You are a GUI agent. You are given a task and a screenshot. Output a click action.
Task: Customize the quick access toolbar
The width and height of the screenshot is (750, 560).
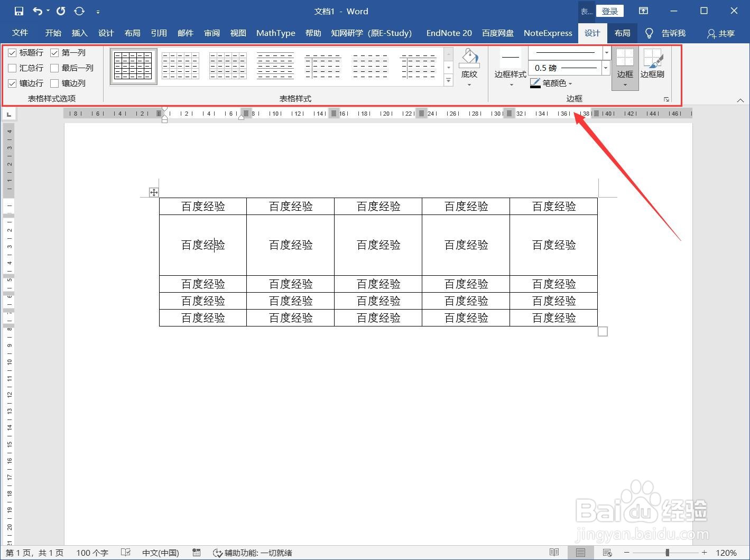click(98, 11)
